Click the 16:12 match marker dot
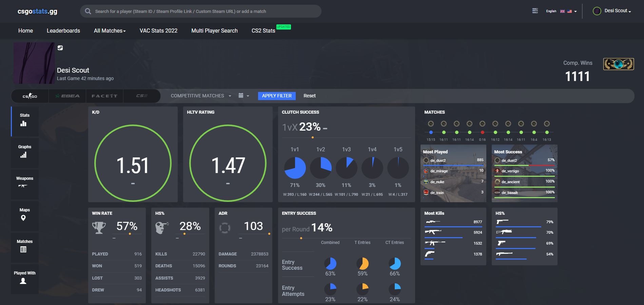This screenshot has height=305, width=644. tap(495, 132)
